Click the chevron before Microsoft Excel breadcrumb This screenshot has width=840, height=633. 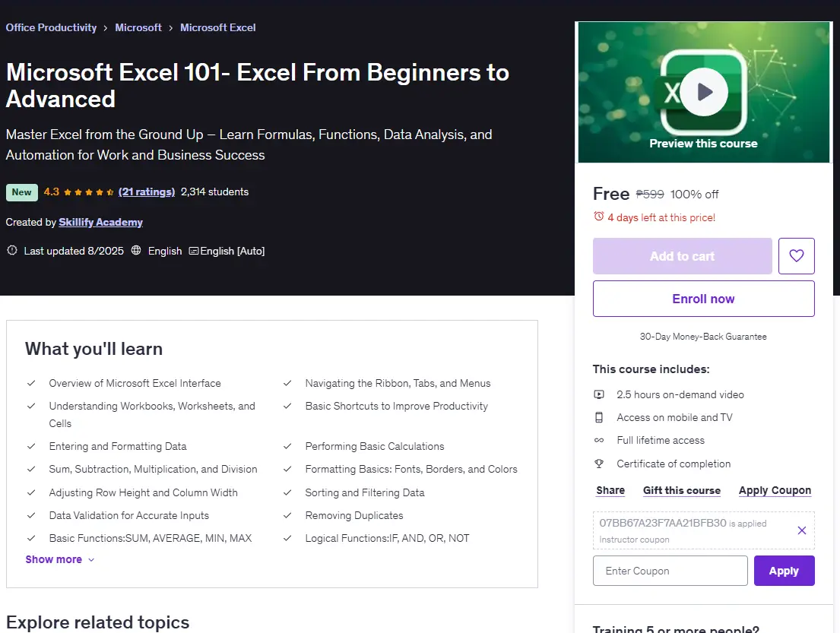pos(170,28)
